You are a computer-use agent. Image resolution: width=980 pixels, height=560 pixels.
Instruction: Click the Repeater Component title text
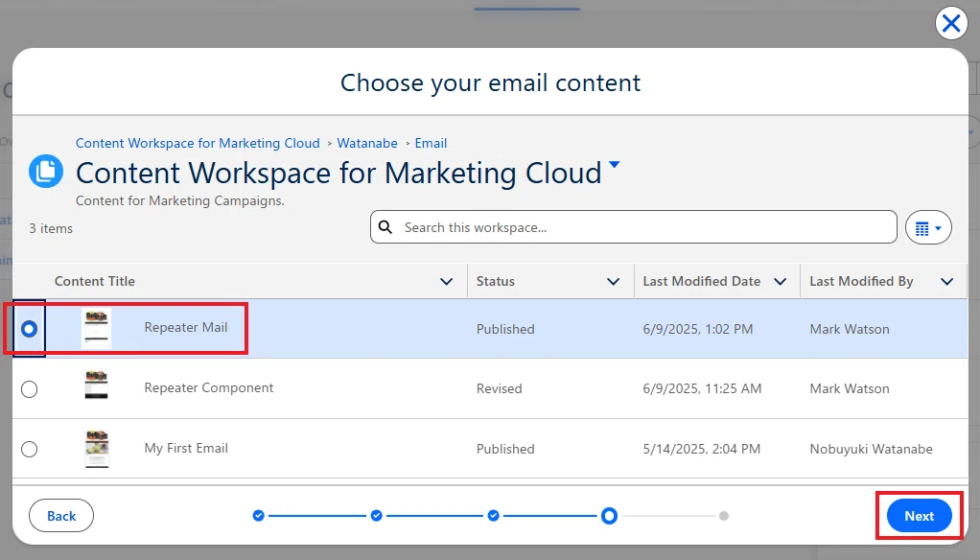pos(209,387)
